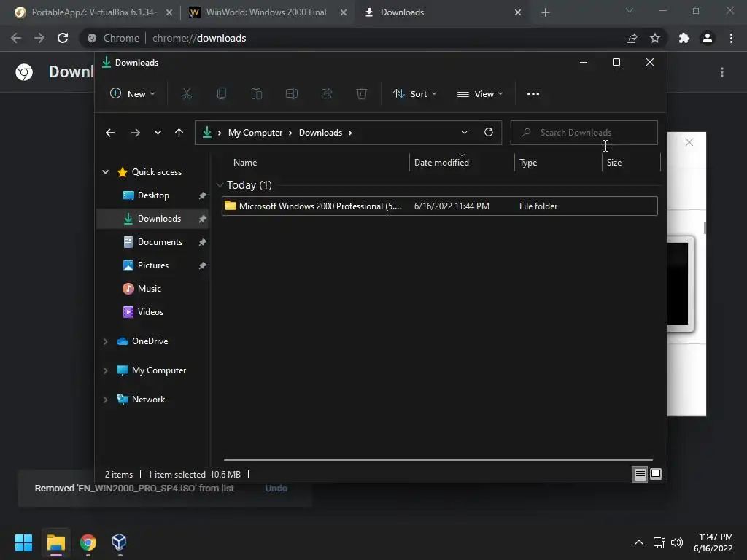The height and width of the screenshot is (560, 747).
Task: Open Documents in Quick access
Action: point(160,242)
